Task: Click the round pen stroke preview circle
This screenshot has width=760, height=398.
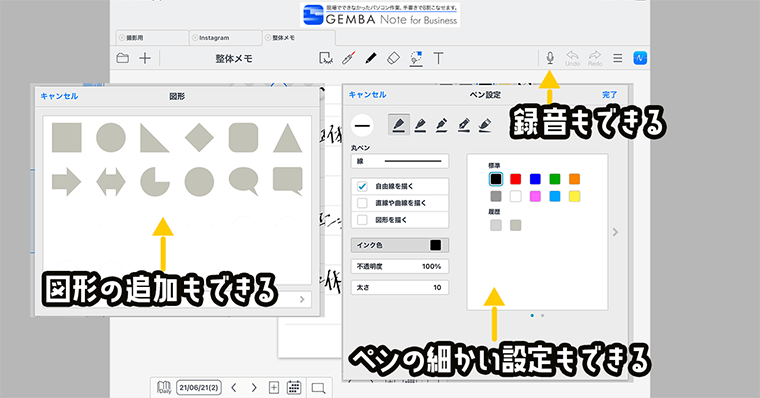Action: [x=363, y=126]
